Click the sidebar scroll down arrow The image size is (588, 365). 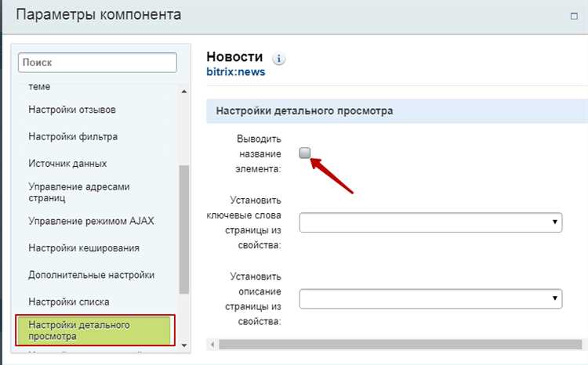coord(184,345)
